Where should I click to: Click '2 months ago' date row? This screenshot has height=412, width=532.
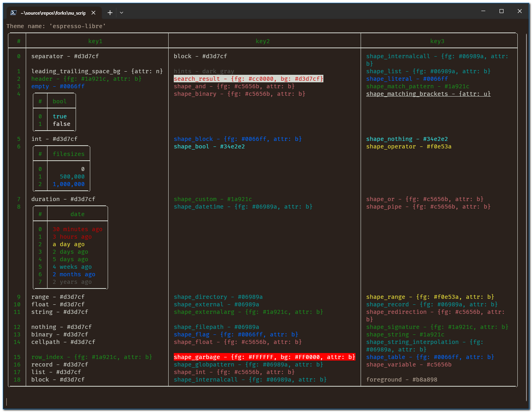[74, 274]
